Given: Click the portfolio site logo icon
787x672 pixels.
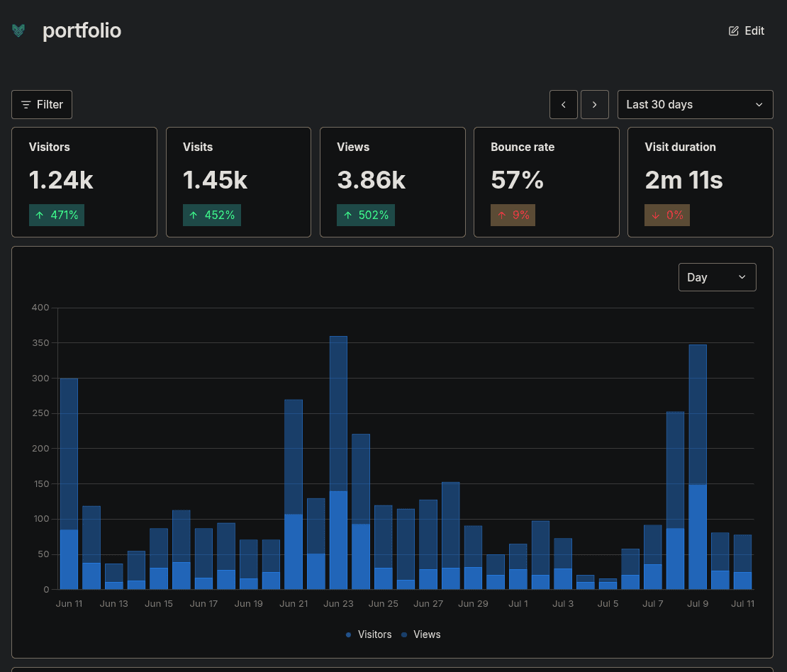Looking at the screenshot, I should point(18,30).
